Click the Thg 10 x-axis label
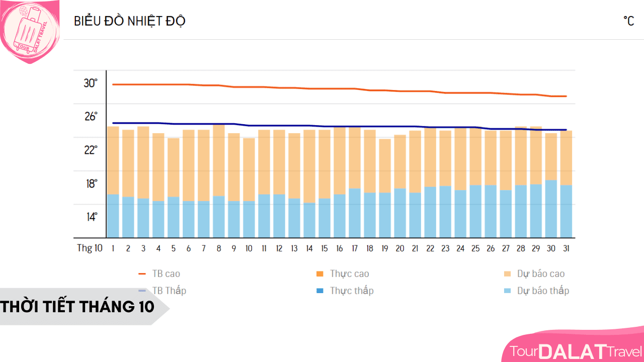Screen dimensions: 644x362 tap(90, 248)
